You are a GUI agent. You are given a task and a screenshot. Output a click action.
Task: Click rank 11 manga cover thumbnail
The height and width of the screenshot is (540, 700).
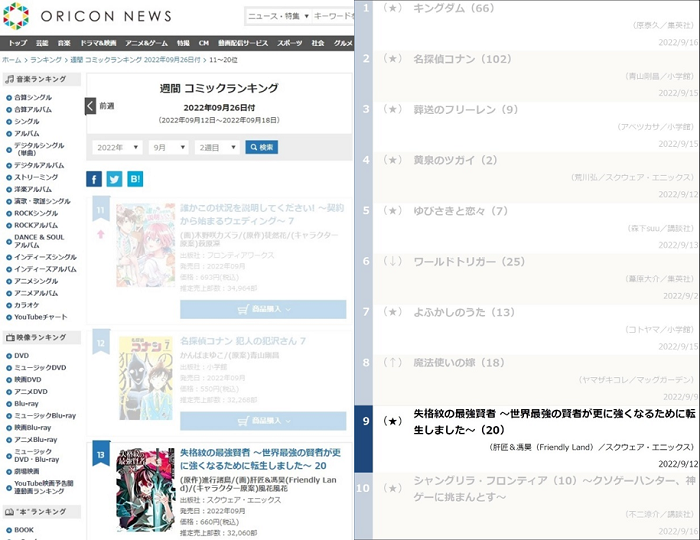click(146, 245)
